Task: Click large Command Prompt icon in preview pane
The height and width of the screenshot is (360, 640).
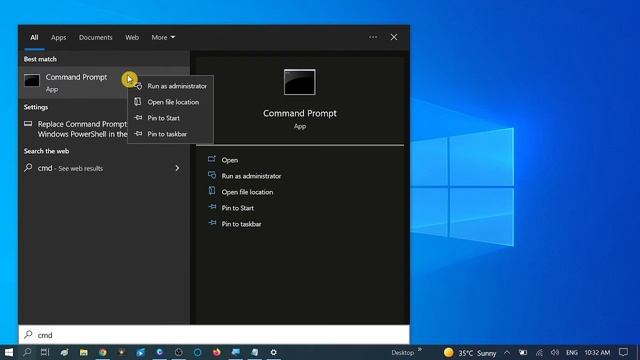Action: (x=300, y=82)
